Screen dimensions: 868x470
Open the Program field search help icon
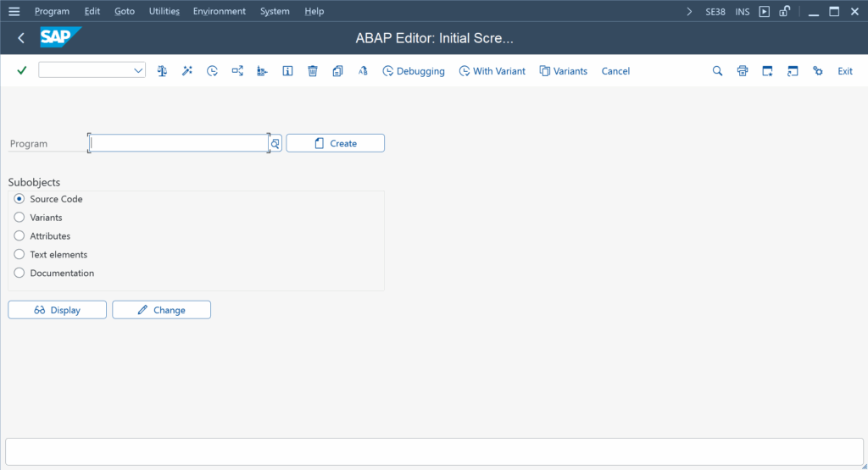point(275,144)
